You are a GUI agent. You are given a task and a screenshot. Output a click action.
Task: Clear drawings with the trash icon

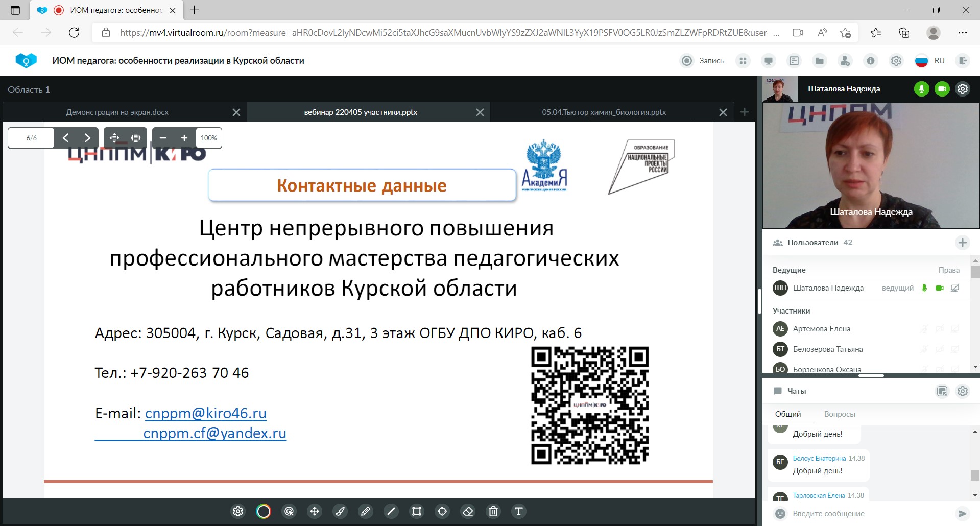(x=493, y=511)
